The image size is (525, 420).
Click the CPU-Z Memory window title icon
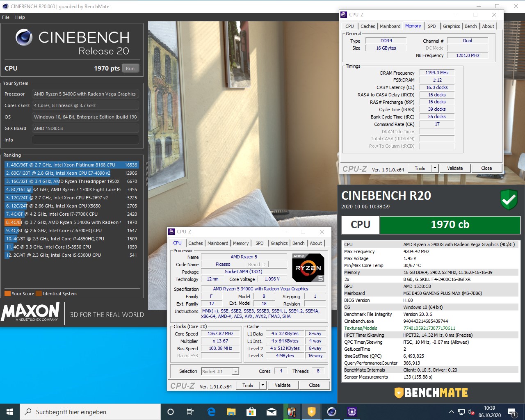point(344,15)
